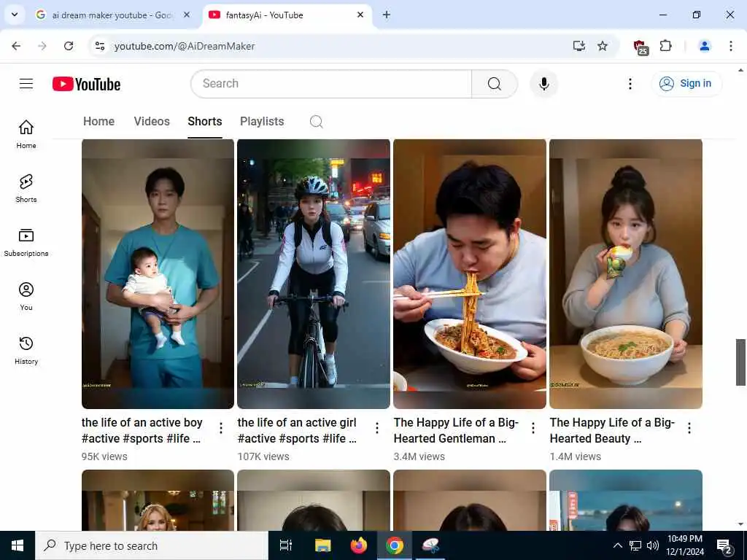The width and height of the screenshot is (747, 560).
Task: Play the girl cycling short thumbnail
Action: tap(314, 274)
